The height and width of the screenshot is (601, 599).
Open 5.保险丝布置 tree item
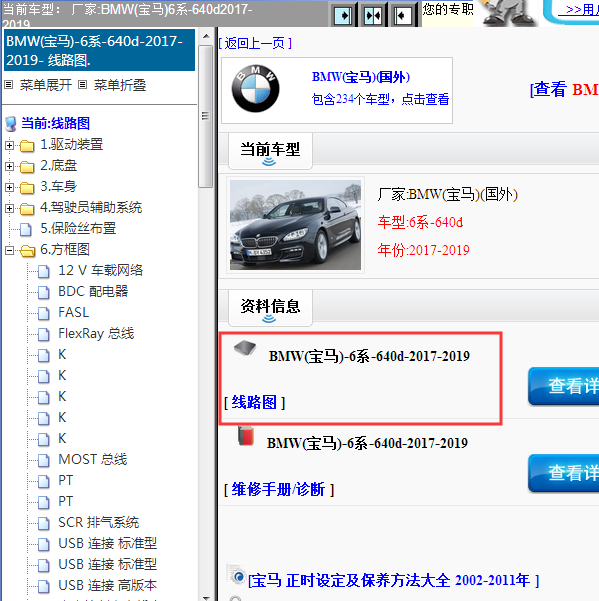(78, 229)
